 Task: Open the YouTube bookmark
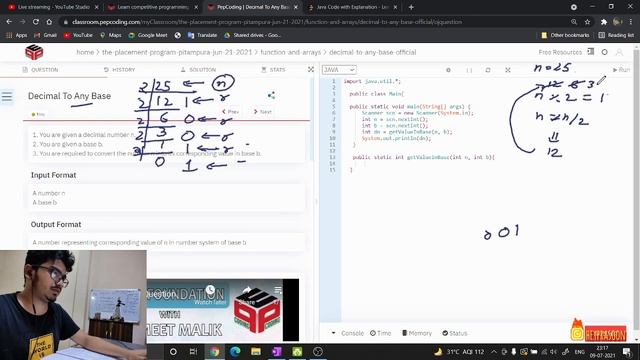[78, 35]
